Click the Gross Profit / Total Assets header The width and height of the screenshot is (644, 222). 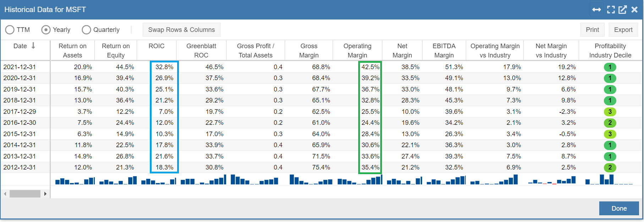tap(256, 50)
